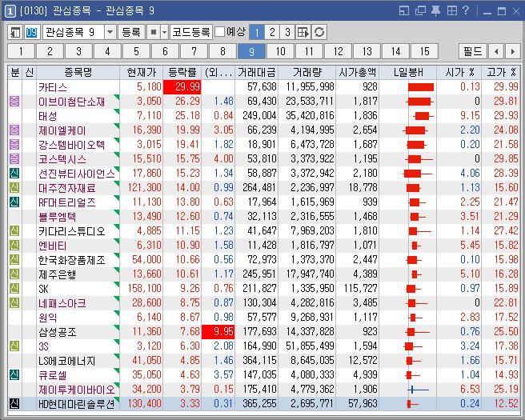This screenshot has height=420, width=525.
Task: Select view mode 3 button
Action: click(287, 33)
